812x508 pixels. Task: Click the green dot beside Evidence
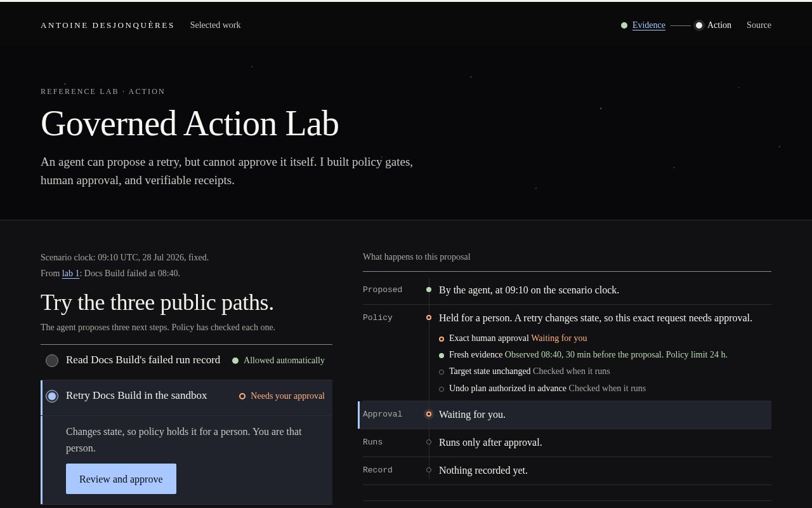tap(624, 25)
